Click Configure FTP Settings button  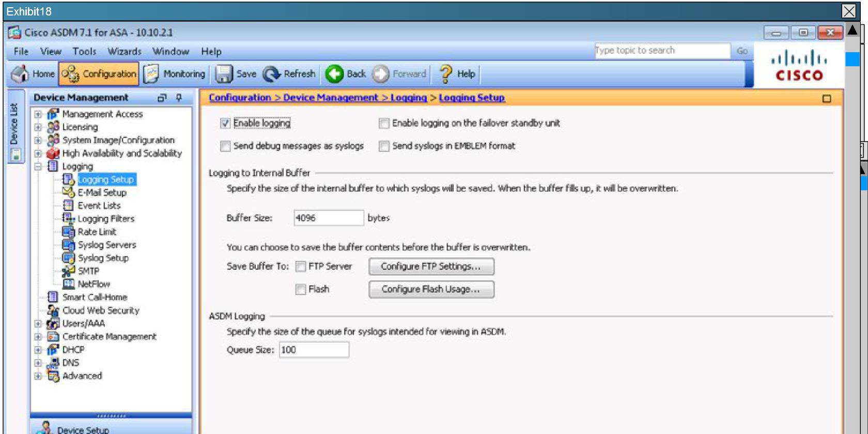click(431, 267)
